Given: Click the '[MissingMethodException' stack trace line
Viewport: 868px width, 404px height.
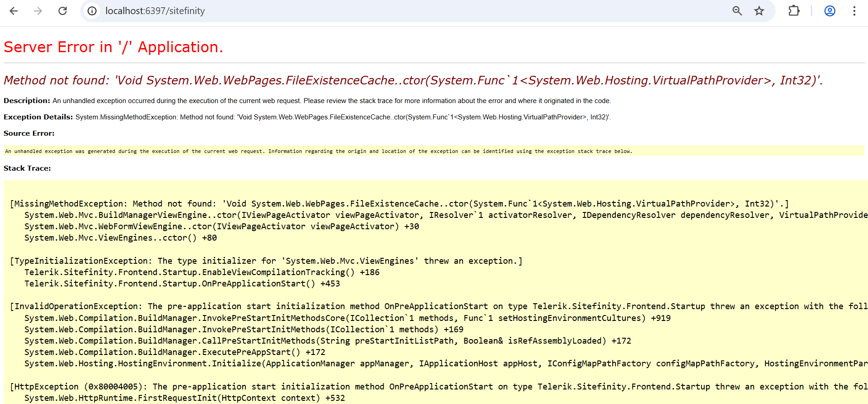Looking at the screenshot, I should 399,204.
